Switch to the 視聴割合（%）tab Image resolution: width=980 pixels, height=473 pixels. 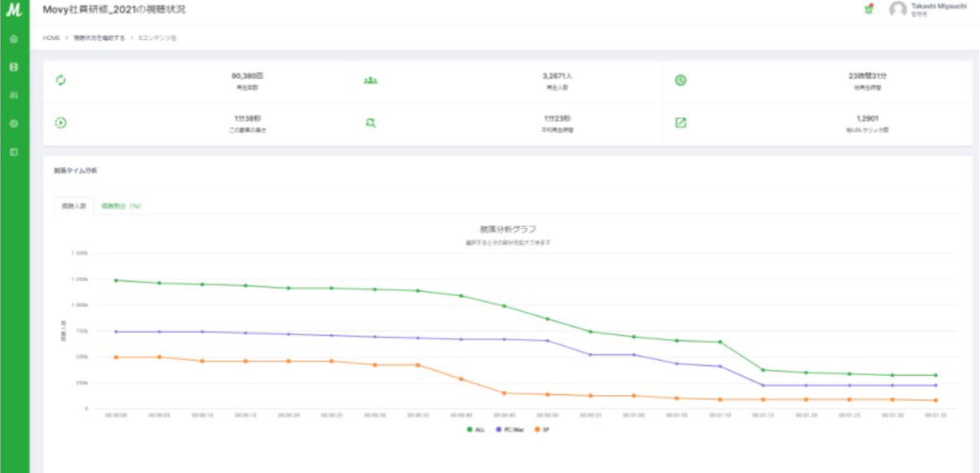pyautogui.click(x=121, y=205)
